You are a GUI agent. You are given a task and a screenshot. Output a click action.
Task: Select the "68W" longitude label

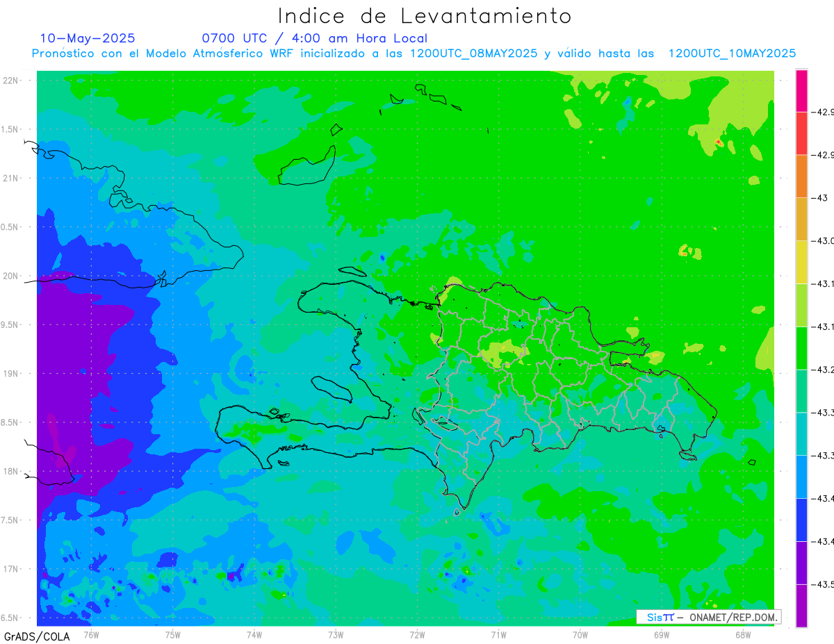(743, 634)
